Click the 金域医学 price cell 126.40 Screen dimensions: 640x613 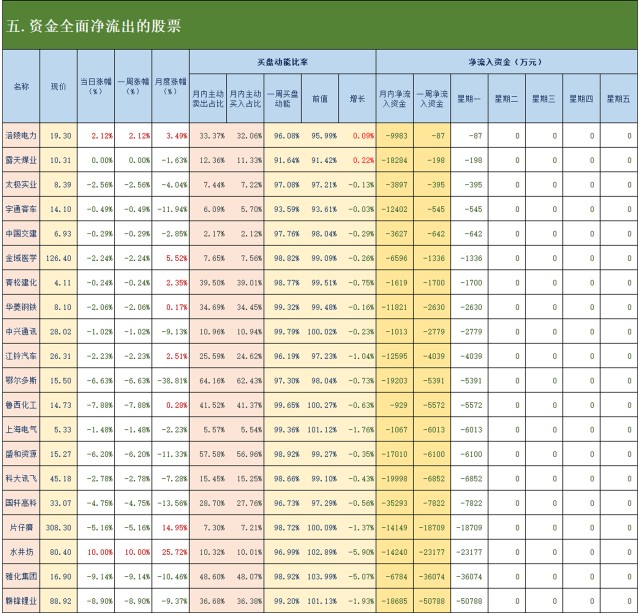click(x=59, y=256)
